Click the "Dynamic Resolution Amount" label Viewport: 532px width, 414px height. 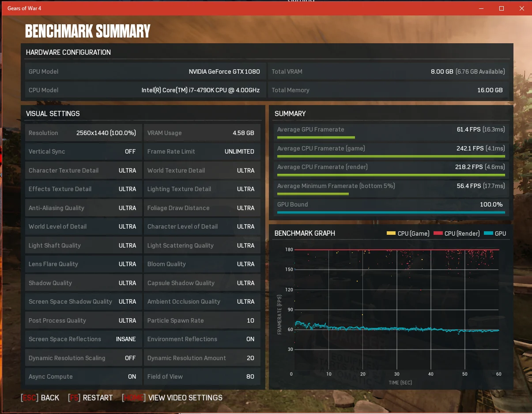(x=187, y=358)
